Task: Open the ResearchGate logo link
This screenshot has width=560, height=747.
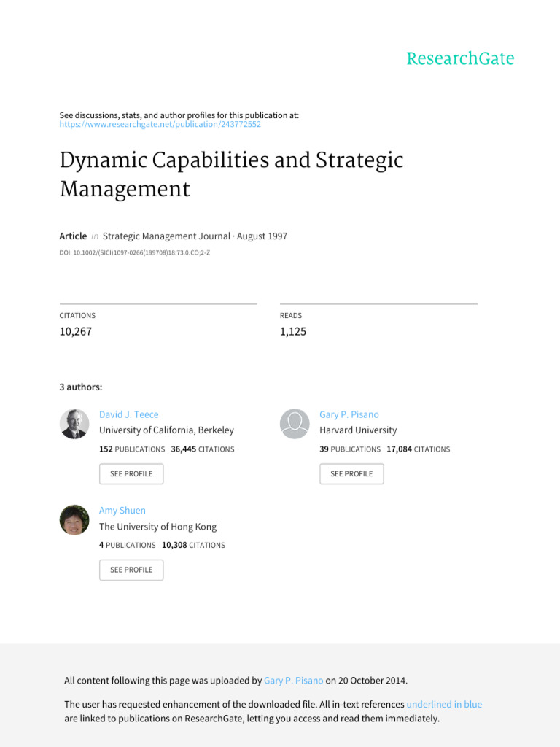Action: (460, 58)
